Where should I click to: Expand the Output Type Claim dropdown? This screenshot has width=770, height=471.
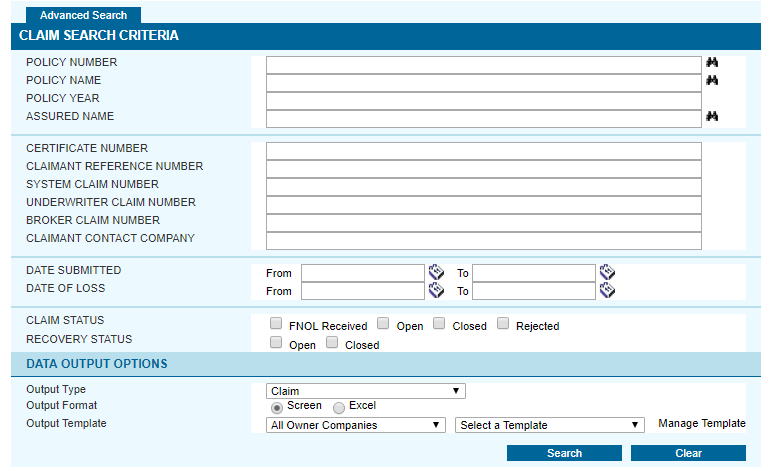point(365,391)
